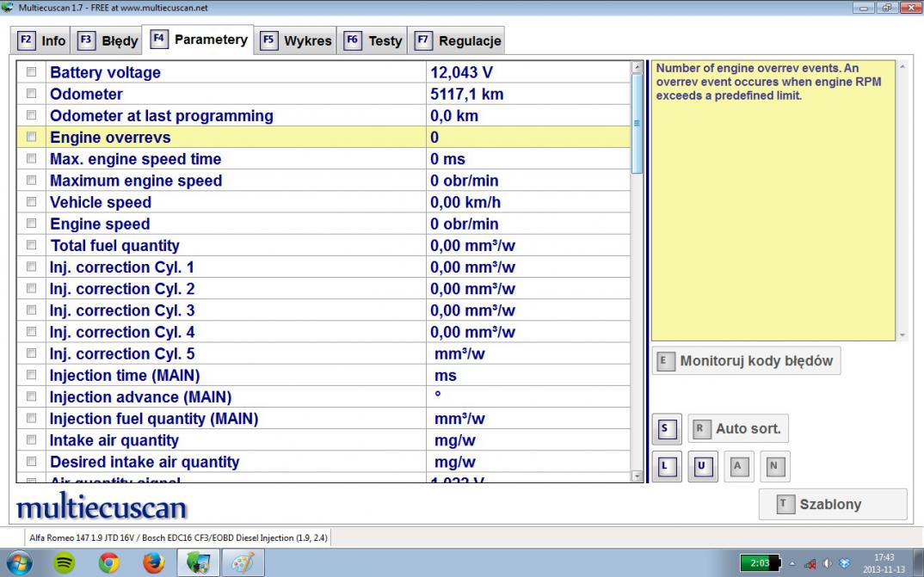
Task: Switch to Multiecuscan taskbar icon
Action: [x=199, y=563]
